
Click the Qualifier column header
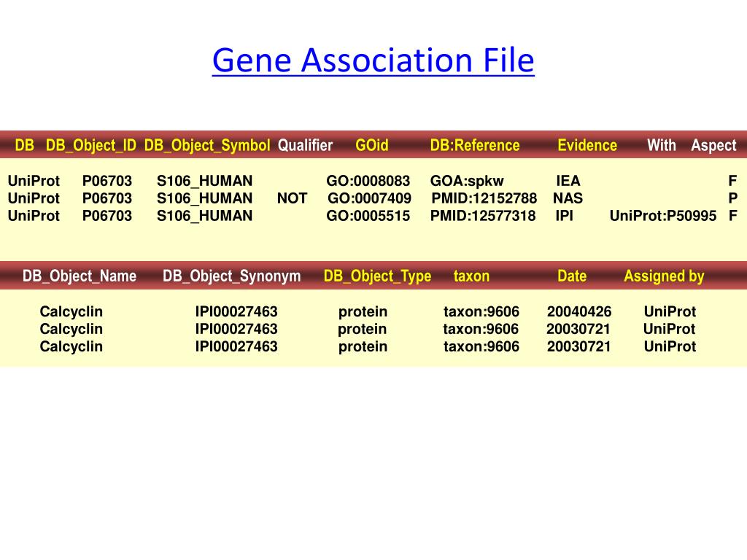[306, 145]
